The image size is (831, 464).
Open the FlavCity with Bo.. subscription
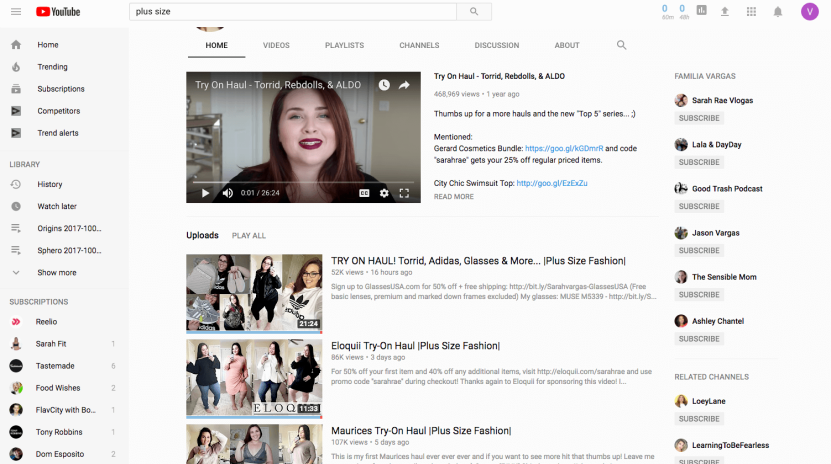[x=64, y=410]
